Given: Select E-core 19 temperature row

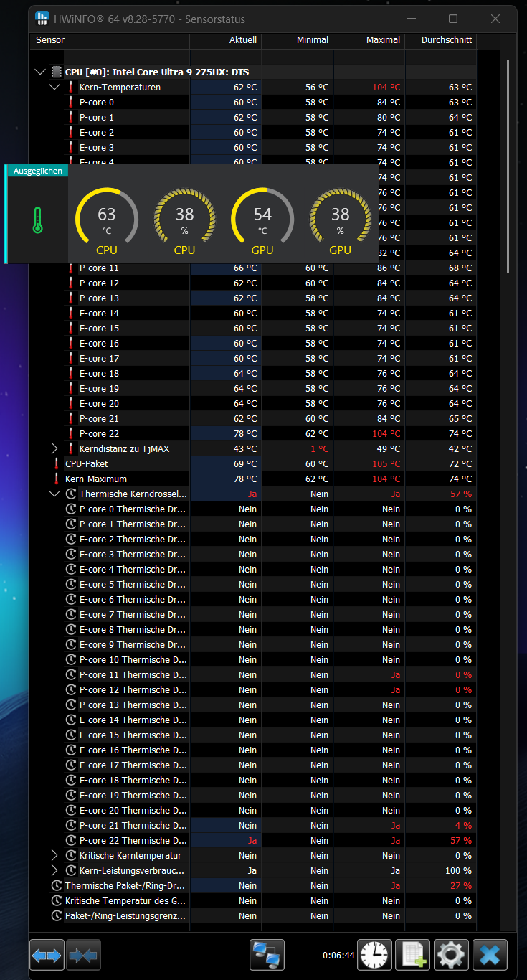Looking at the screenshot, I should click(253, 388).
